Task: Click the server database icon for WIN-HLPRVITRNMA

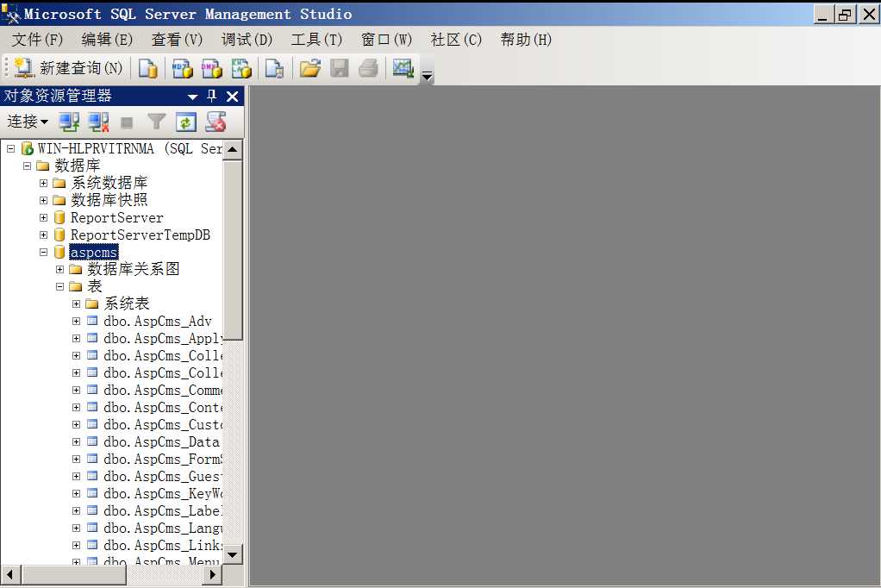Action: coord(27,148)
